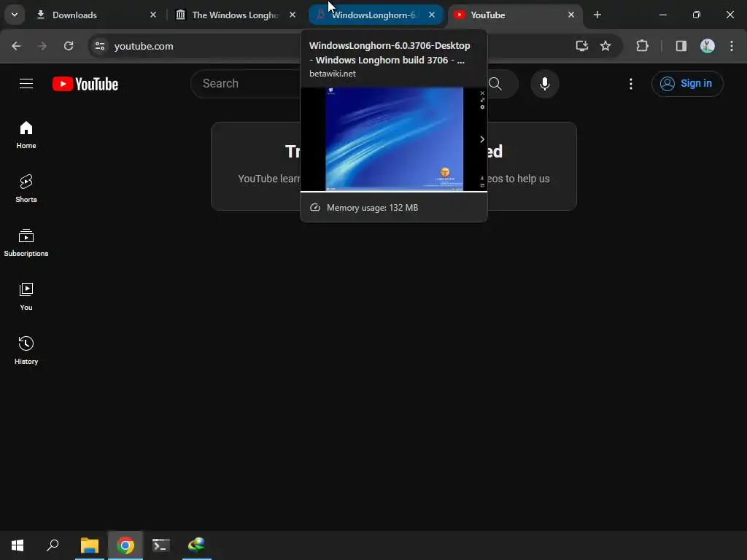Viewport: 747px width, 560px height.
Task: Open YouTube settings three-dot menu
Action: tap(631, 84)
